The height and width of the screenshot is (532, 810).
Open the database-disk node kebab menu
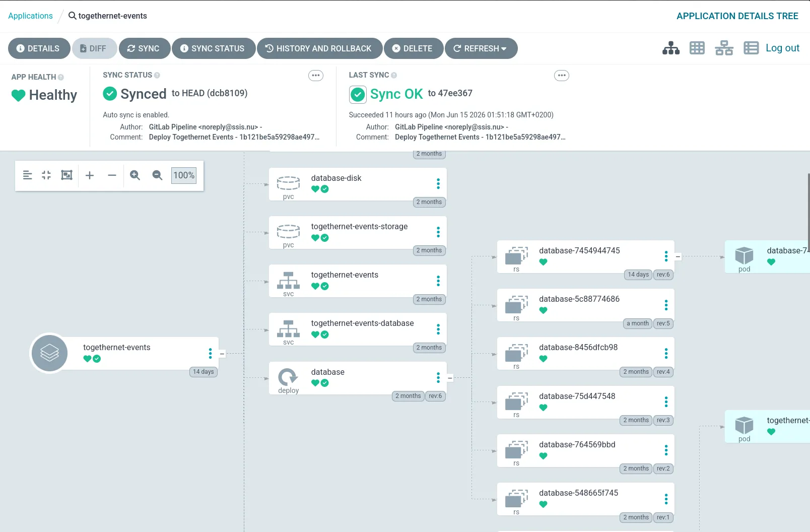coord(438,184)
